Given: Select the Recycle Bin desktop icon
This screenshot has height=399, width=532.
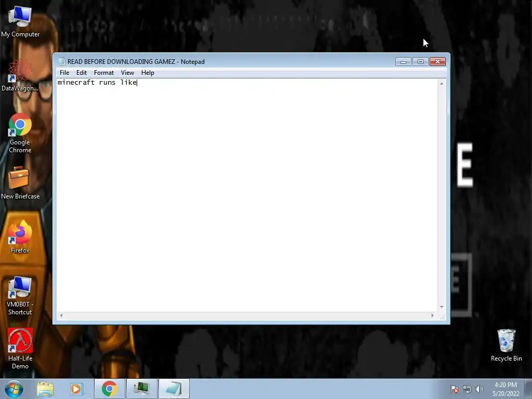Looking at the screenshot, I should click(x=506, y=345).
